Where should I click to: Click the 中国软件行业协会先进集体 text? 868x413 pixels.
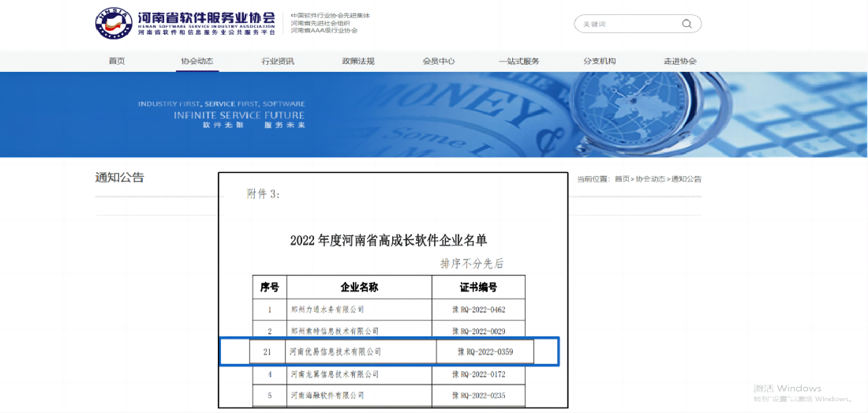tap(330, 16)
